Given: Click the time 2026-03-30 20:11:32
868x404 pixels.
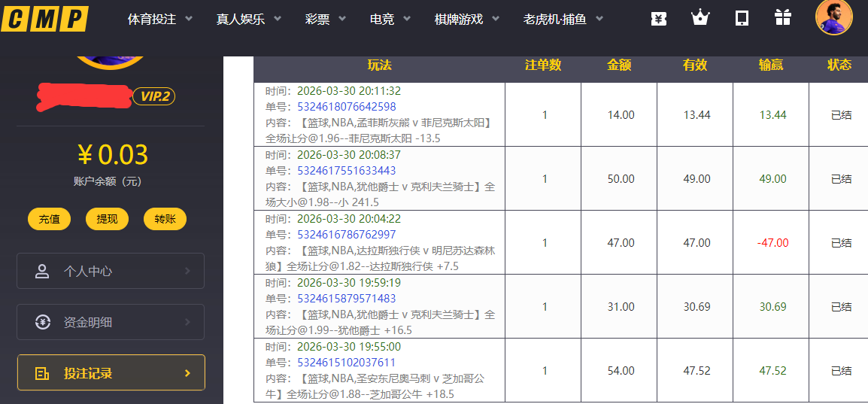Looking at the screenshot, I should point(349,91).
